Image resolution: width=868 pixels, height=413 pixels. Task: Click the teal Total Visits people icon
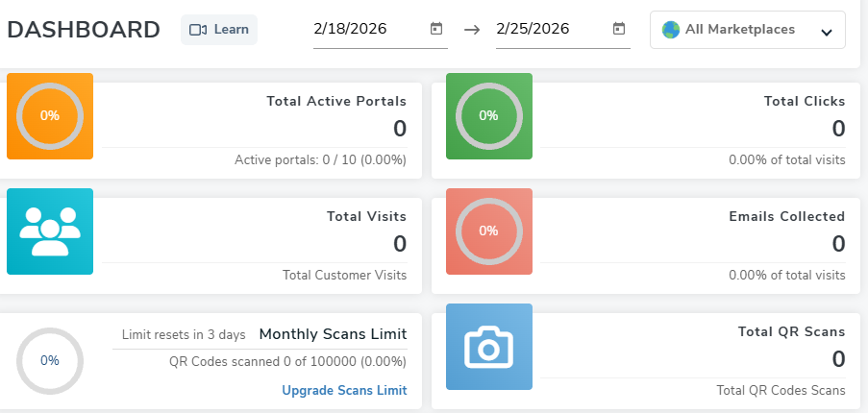click(50, 231)
